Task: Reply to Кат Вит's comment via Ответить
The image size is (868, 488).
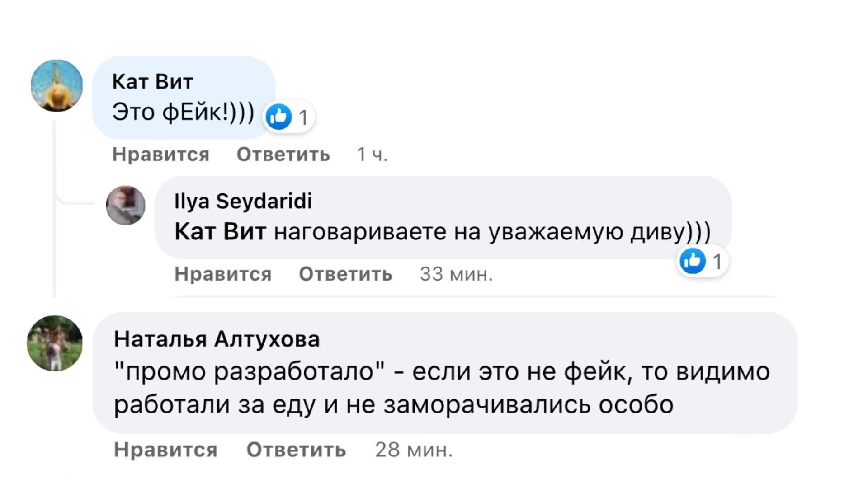Action: tap(283, 155)
